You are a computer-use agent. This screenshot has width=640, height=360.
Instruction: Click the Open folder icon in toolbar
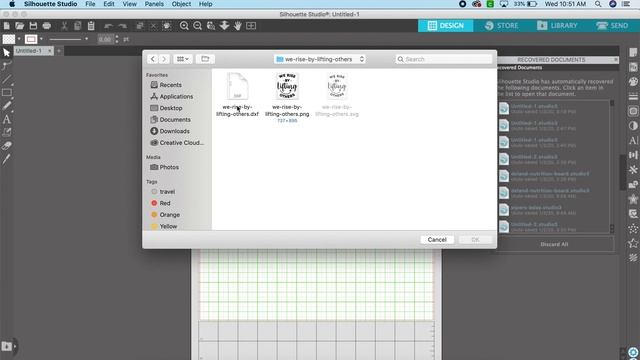click(x=20, y=26)
